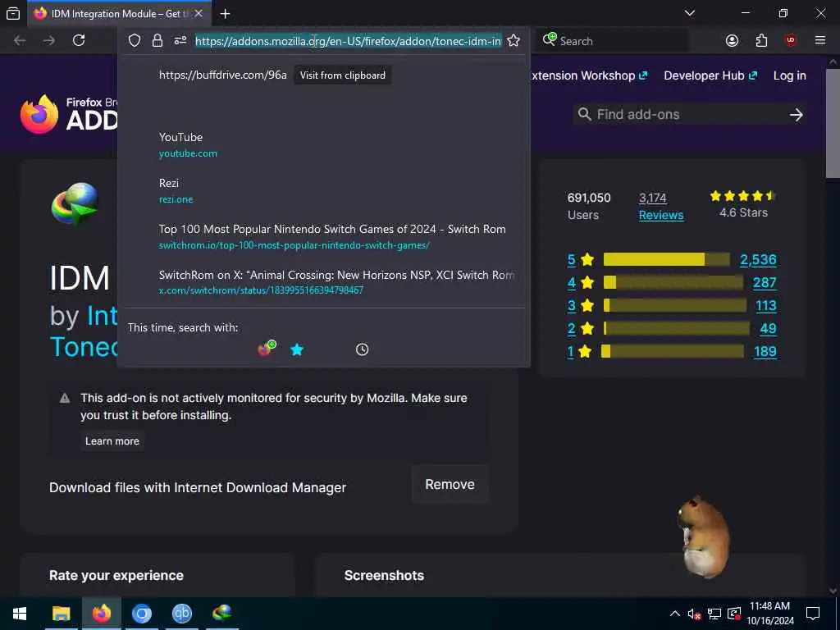Click the Log in link
This screenshot has width=840, height=630.
click(790, 75)
